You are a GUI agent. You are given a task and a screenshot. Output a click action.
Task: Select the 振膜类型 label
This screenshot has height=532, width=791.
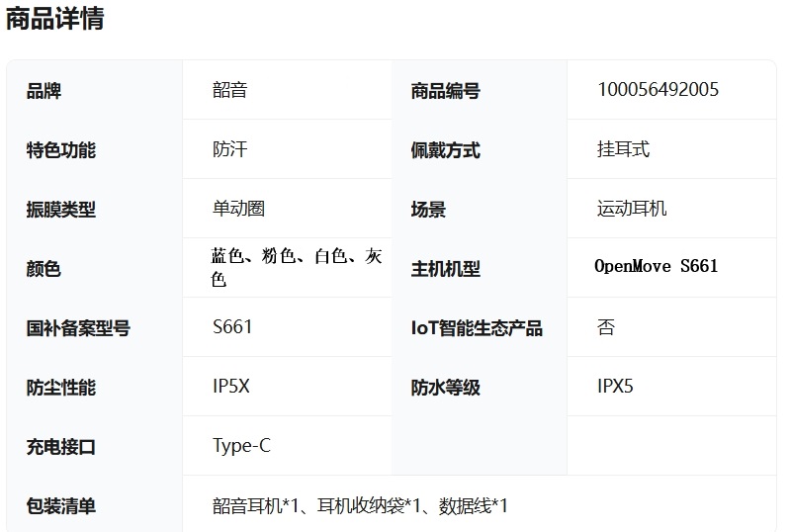coord(61,210)
